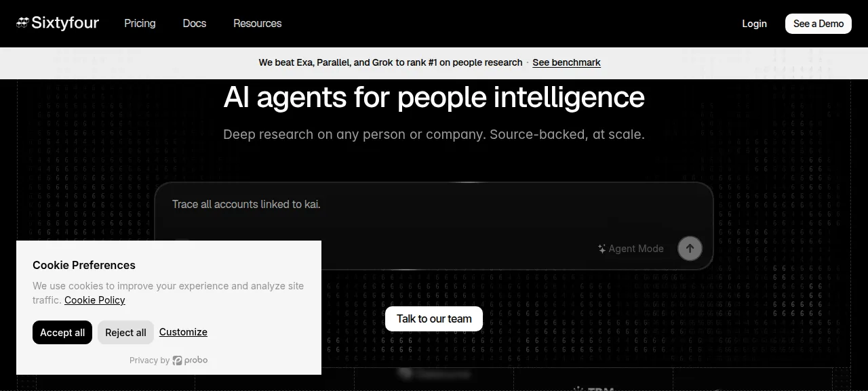Screen dimensions: 868x391
Task: Click the sparkle icon beside Agent Mode
Action: [x=601, y=249]
